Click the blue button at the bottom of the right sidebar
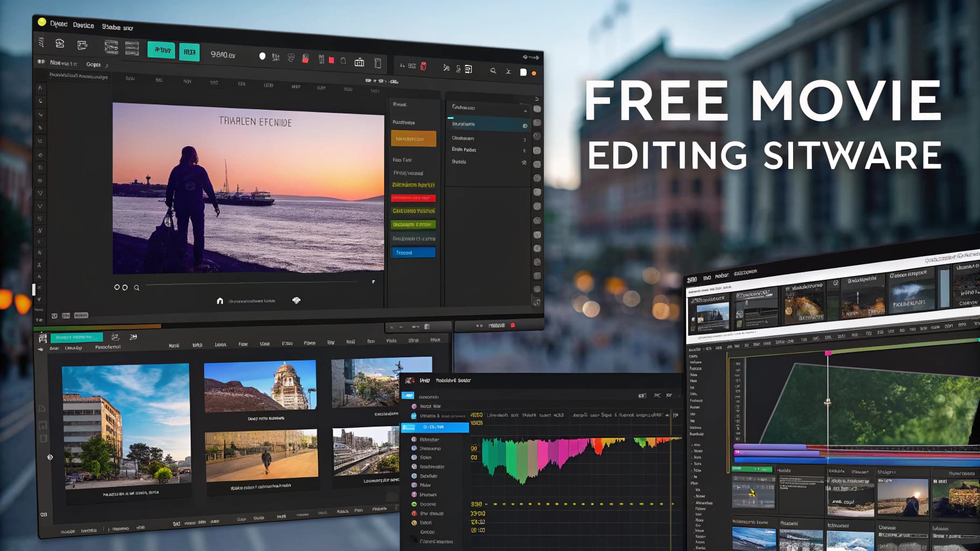Viewport: 980px width, 551px height. click(414, 252)
